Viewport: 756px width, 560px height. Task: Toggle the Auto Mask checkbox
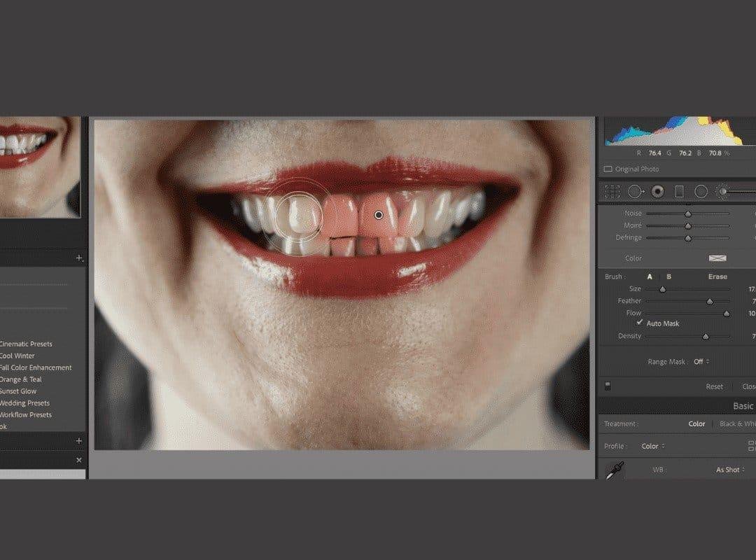pyautogui.click(x=639, y=323)
